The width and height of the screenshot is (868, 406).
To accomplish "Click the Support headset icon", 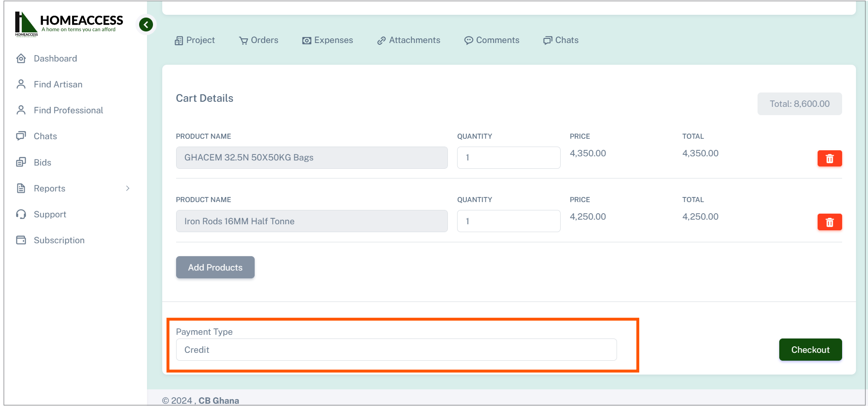I will click(x=21, y=214).
